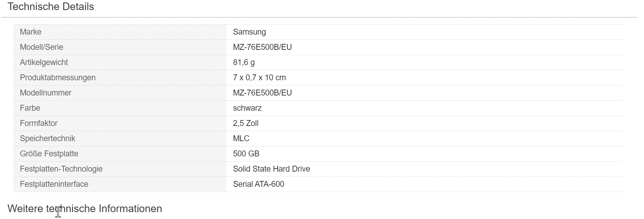Click the "schwarz" color value
The image size is (644, 219).
(x=247, y=108)
